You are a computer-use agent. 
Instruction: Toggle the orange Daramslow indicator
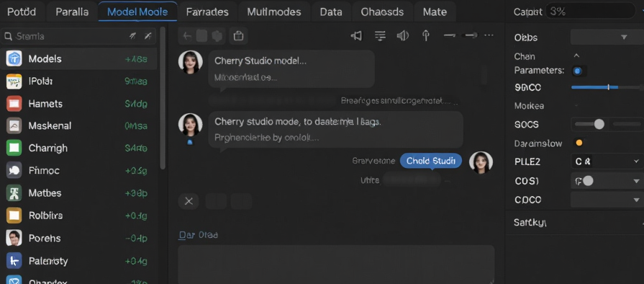[x=579, y=143]
